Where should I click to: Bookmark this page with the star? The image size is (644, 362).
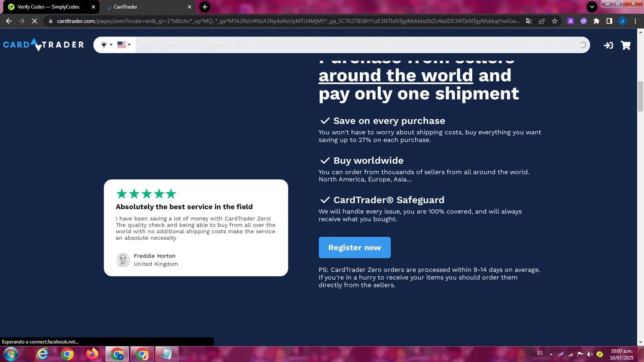pyautogui.click(x=555, y=21)
